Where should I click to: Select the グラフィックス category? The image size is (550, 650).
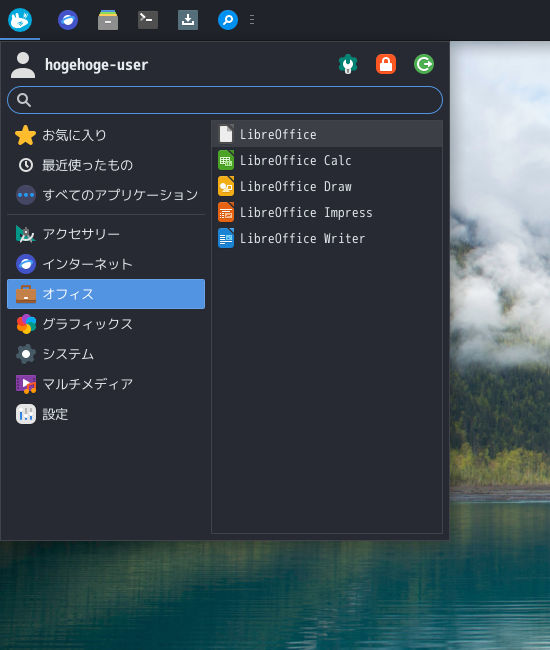106,324
